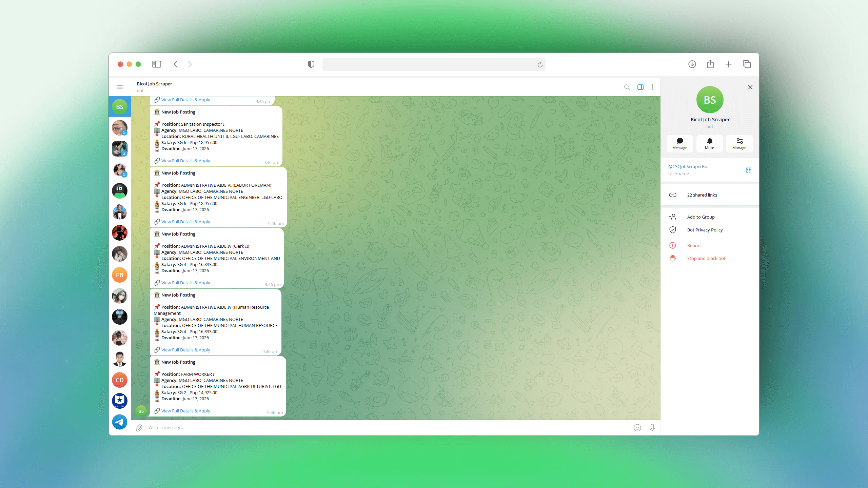Open the emoji picker
The height and width of the screenshot is (488, 868).
637,428
